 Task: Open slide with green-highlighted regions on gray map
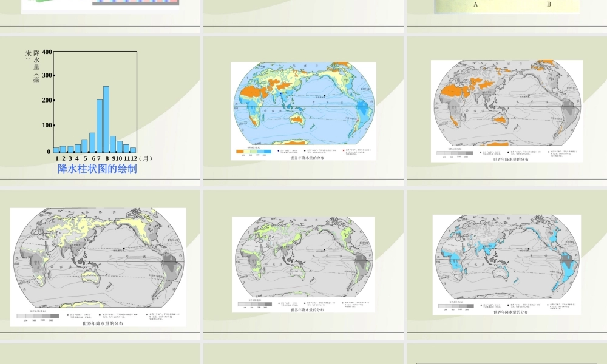click(303, 265)
